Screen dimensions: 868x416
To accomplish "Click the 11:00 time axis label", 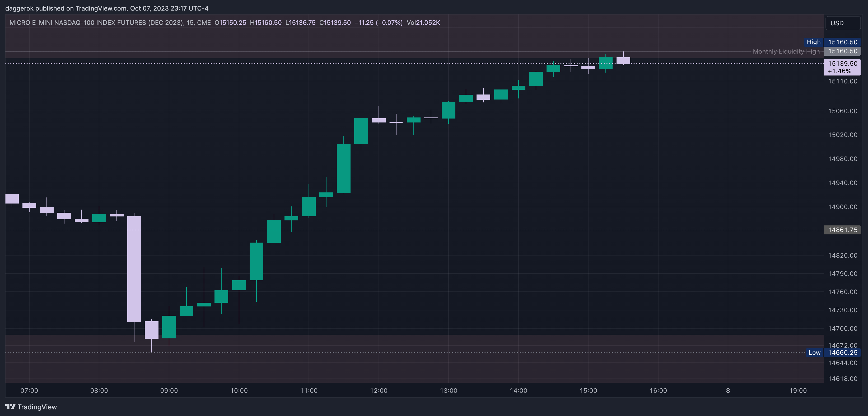I will pyautogui.click(x=309, y=390).
